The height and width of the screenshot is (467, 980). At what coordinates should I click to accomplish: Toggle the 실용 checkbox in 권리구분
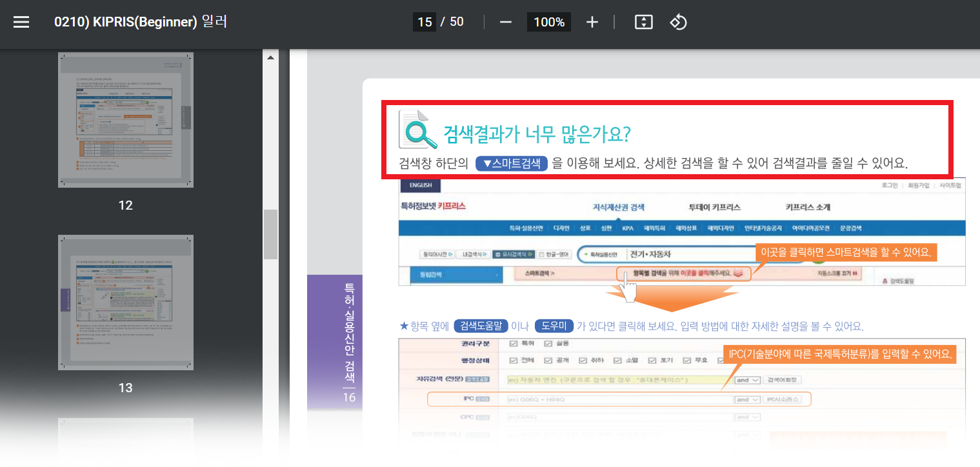click(548, 344)
